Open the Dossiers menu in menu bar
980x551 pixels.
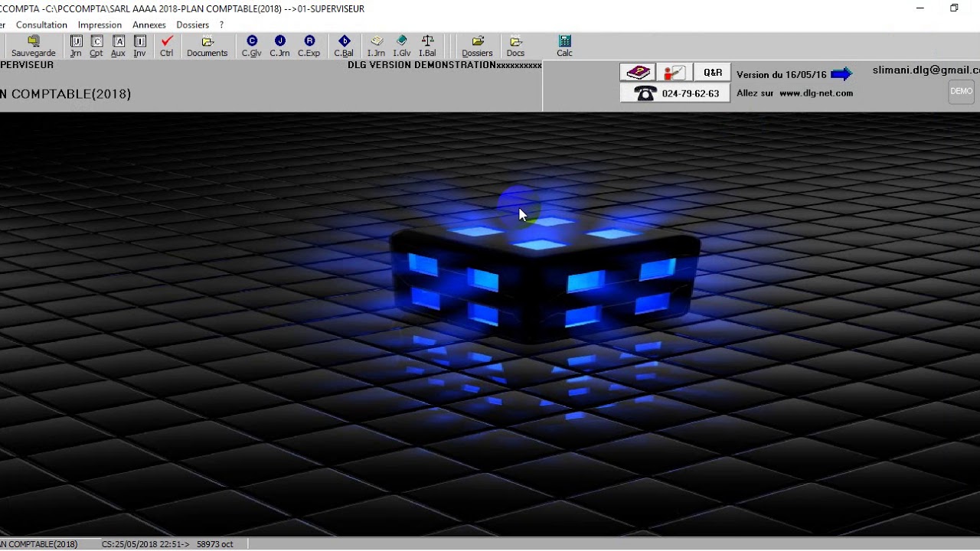click(193, 24)
